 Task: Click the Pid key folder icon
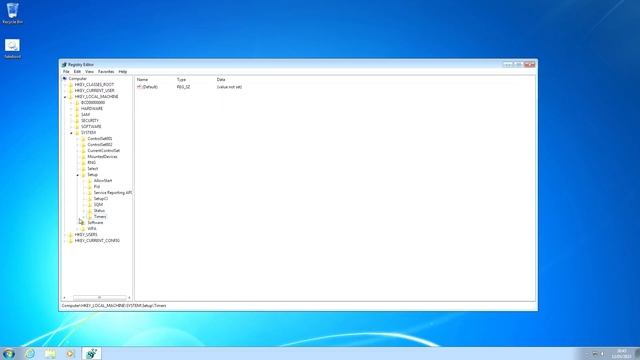pyautogui.click(x=90, y=187)
